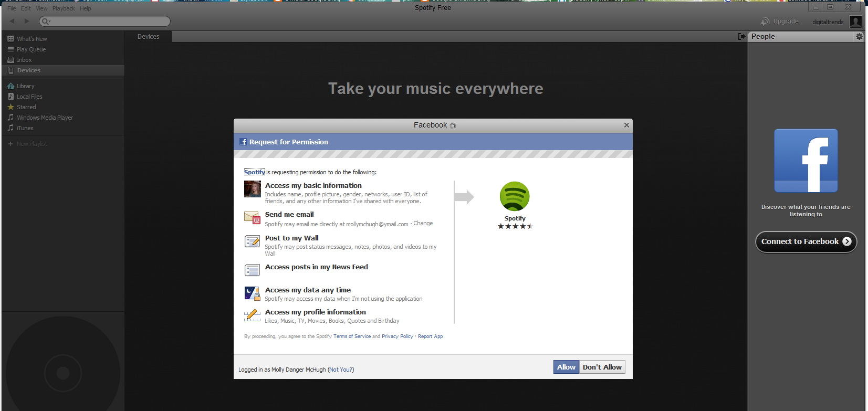The image size is (868, 411).
Task: Open the View menu
Action: (41, 8)
